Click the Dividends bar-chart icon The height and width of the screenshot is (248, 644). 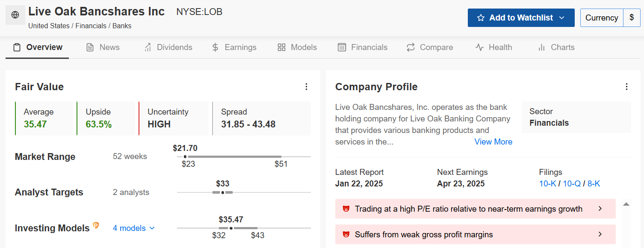[x=148, y=47]
